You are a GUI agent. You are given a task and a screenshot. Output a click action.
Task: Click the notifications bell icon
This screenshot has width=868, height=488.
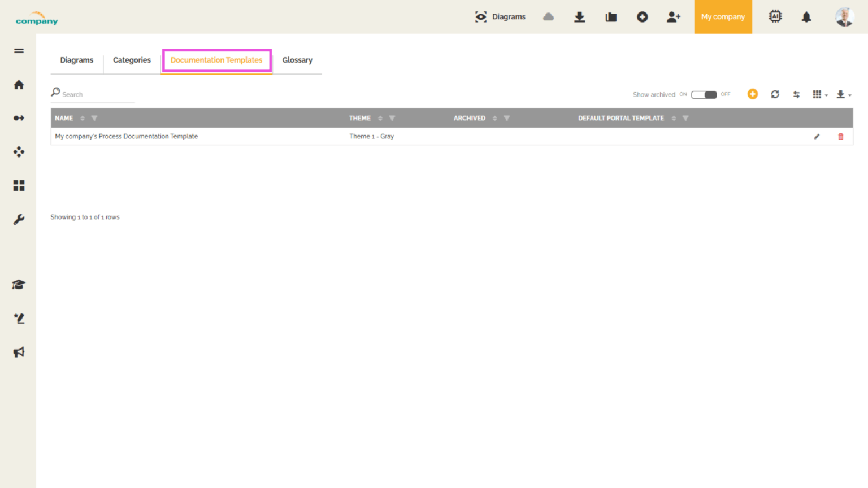point(806,17)
